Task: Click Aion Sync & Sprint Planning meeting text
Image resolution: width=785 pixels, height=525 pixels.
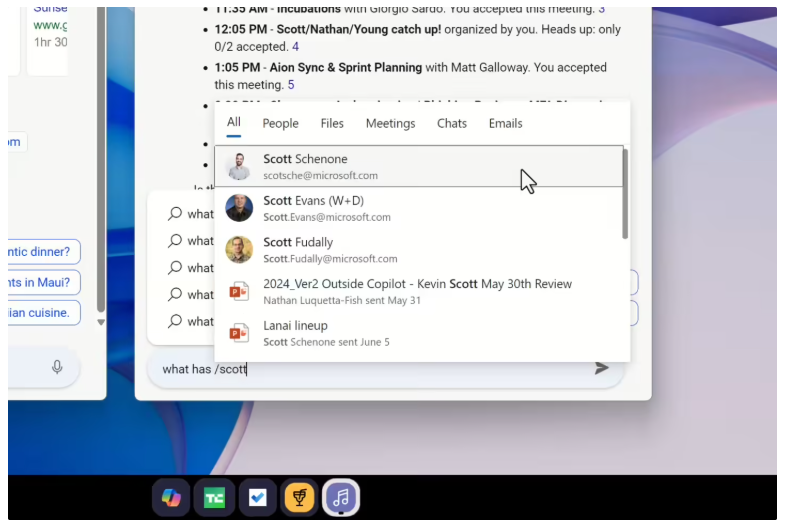Action: (346, 68)
